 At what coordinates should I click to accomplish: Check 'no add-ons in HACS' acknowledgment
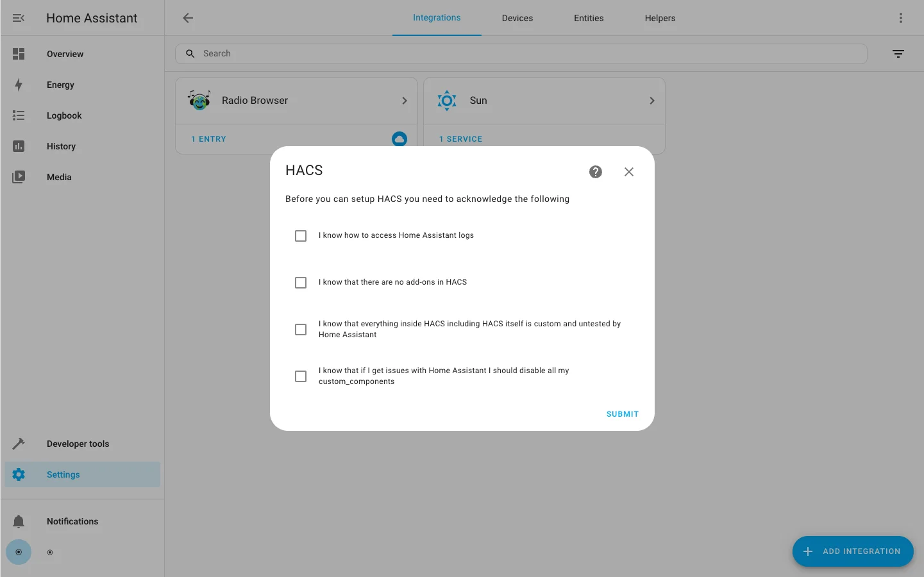click(301, 283)
